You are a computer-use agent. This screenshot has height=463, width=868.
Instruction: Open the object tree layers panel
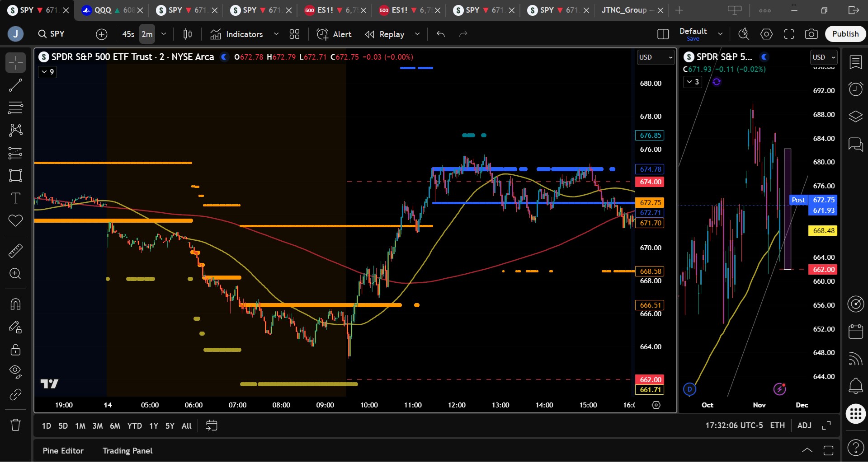click(855, 117)
